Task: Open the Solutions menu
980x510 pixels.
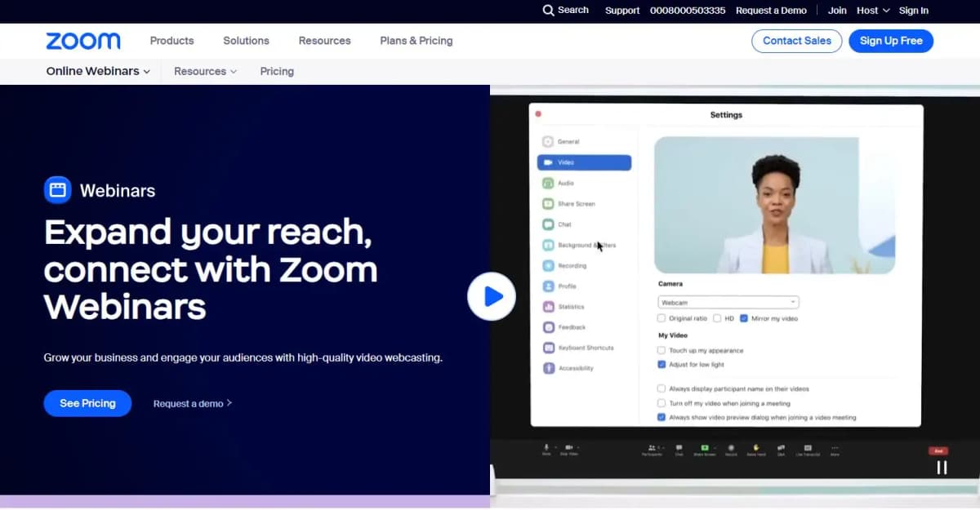Action: coord(246,41)
